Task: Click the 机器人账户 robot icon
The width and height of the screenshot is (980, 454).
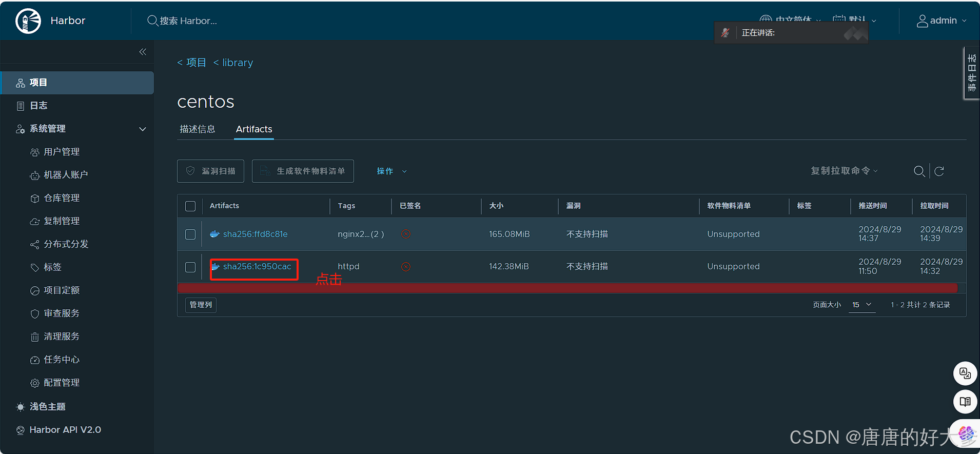Action: 35,175
